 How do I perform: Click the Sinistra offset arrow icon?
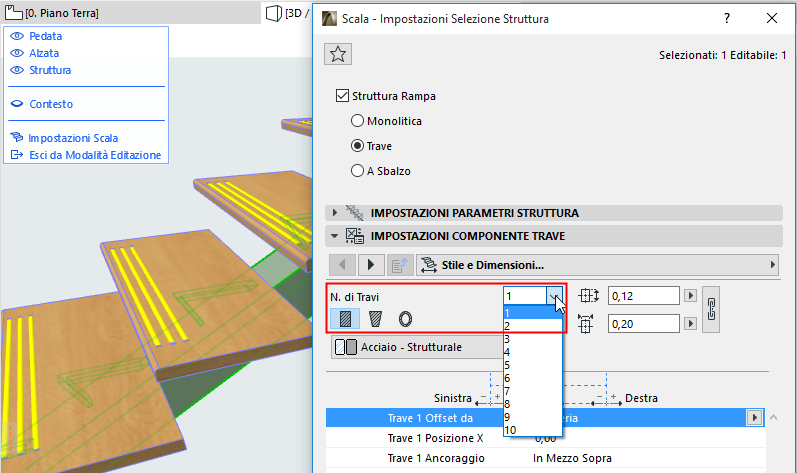coord(488,400)
